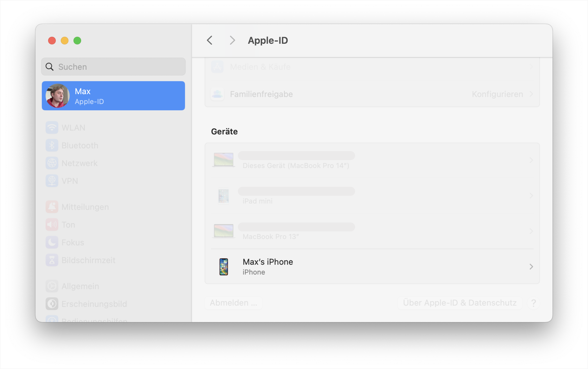Click the "Dieses Gerät (MacBook Pro 14")" text
588x369 pixels.
[x=296, y=166]
